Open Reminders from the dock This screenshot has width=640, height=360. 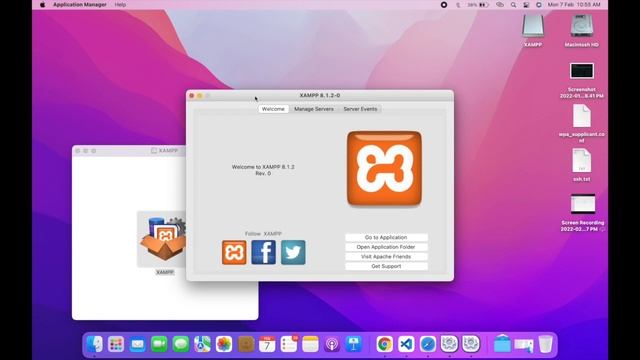(289, 344)
